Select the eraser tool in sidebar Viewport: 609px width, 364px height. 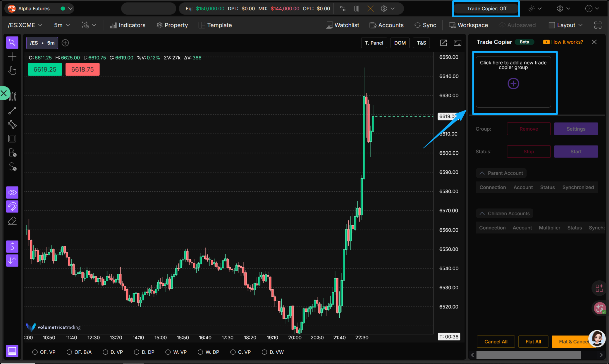pyautogui.click(x=12, y=221)
